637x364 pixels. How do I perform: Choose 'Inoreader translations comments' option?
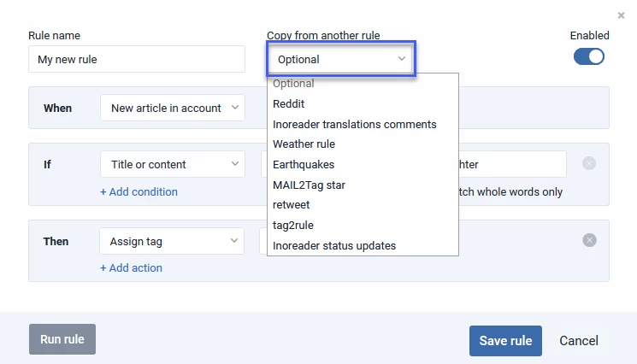coord(354,124)
